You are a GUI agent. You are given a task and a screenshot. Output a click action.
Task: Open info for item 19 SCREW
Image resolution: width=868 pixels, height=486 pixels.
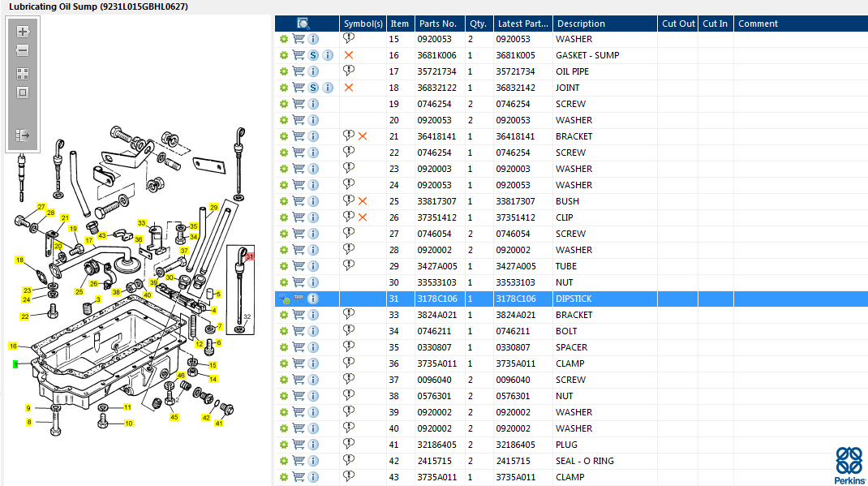coord(313,104)
